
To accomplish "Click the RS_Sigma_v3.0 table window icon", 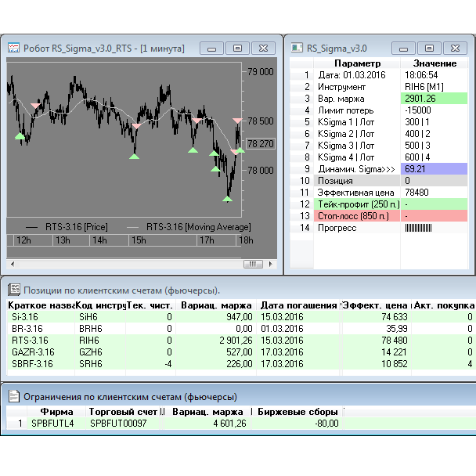I will point(296,48).
